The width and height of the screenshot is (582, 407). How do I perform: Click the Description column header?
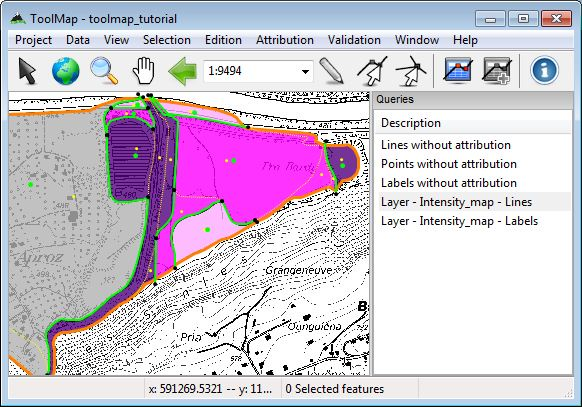tap(472, 123)
